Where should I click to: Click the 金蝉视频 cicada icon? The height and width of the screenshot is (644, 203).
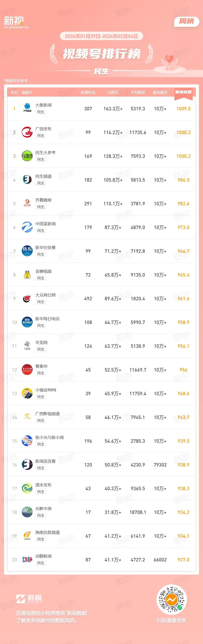tap(27, 275)
